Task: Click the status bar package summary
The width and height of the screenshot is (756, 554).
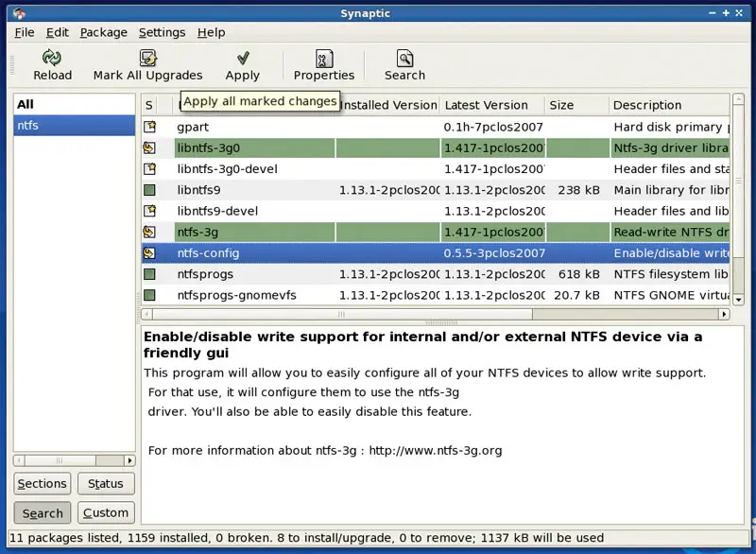Action: [x=306, y=538]
